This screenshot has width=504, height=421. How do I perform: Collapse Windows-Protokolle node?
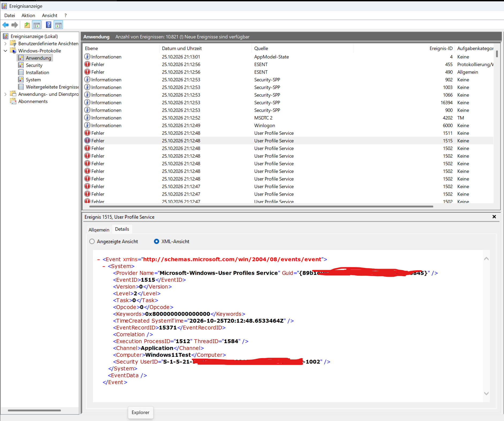click(x=5, y=51)
